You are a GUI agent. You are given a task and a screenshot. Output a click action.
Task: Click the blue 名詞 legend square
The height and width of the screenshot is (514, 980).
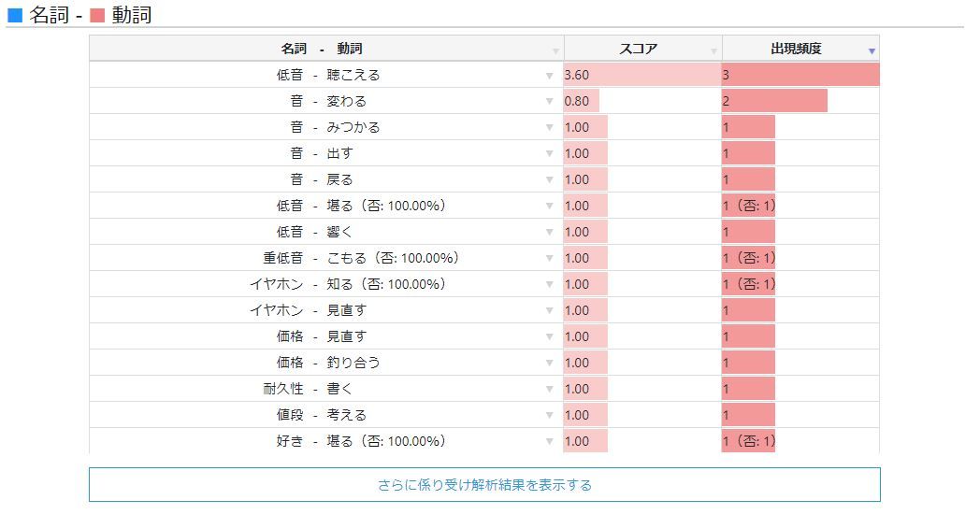[x=15, y=15]
